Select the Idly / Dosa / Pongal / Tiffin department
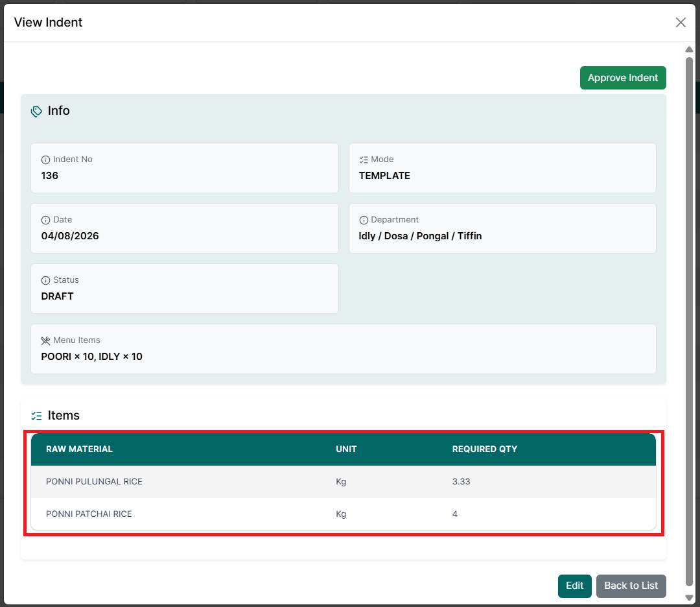This screenshot has width=700, height=607. tap(420, 236)
